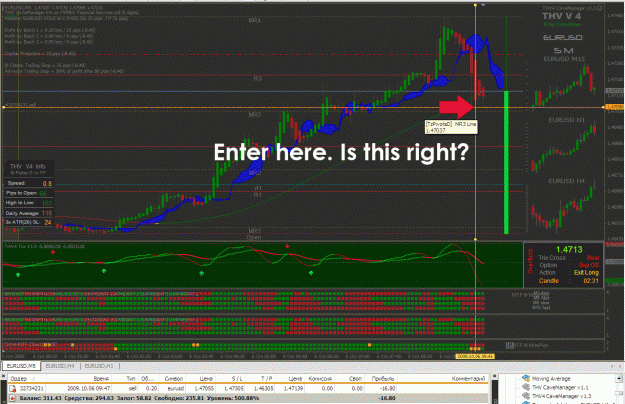625x404 pixels.
Task: Sort orders by the Комиссия column header
Action: (x=320, y=379)
